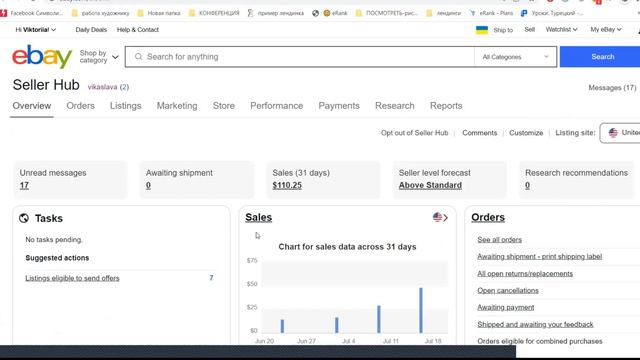Screen dimensions: 640x360
Task: Open the Listing site selector
Action: coord(620,133)
